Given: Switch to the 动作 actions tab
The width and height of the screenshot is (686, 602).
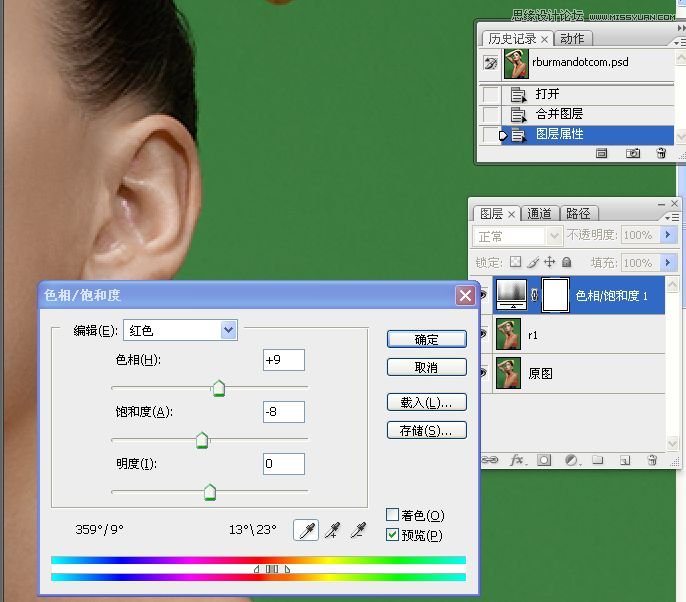Looking at the screenshot, I should click(572, 39).
